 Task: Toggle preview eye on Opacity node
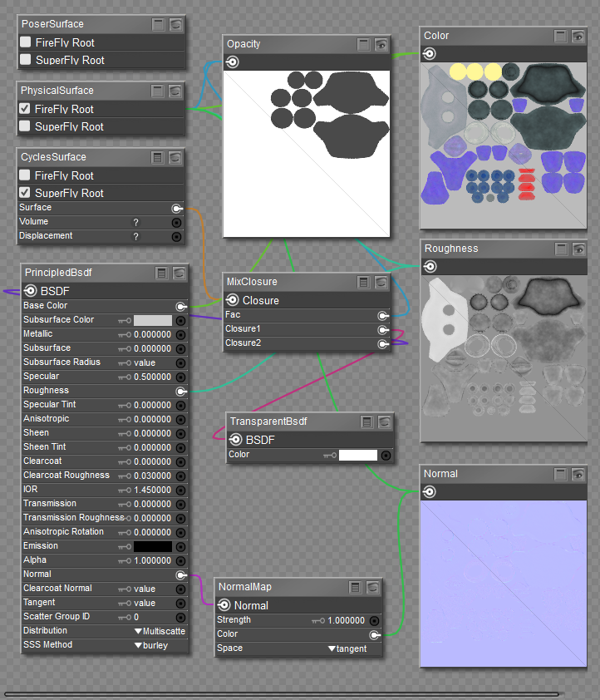(381, 44)
